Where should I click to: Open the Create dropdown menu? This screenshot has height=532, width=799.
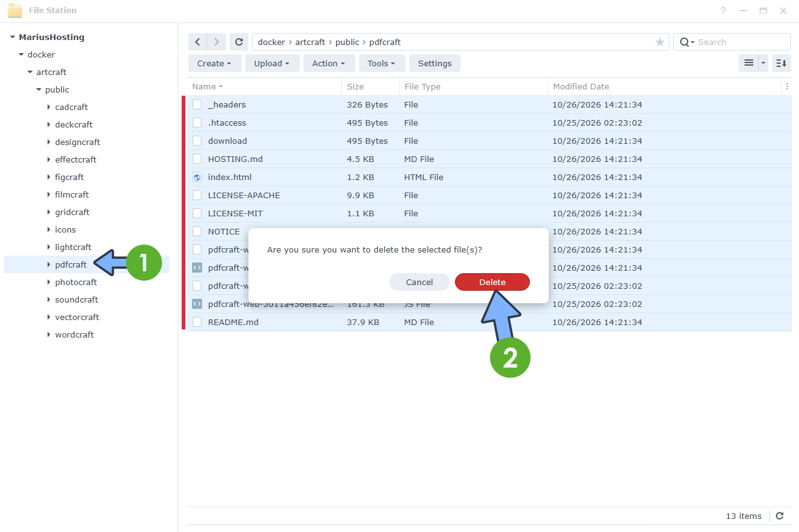214,63
